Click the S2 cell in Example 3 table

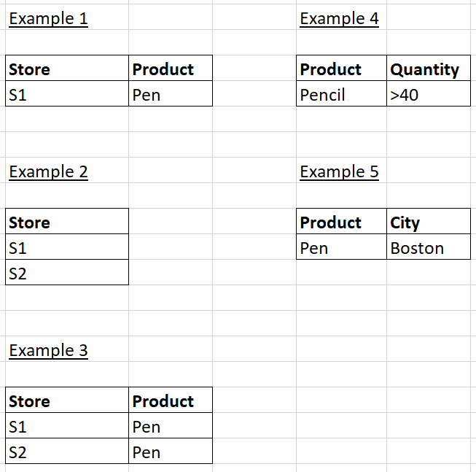(66, 452)
